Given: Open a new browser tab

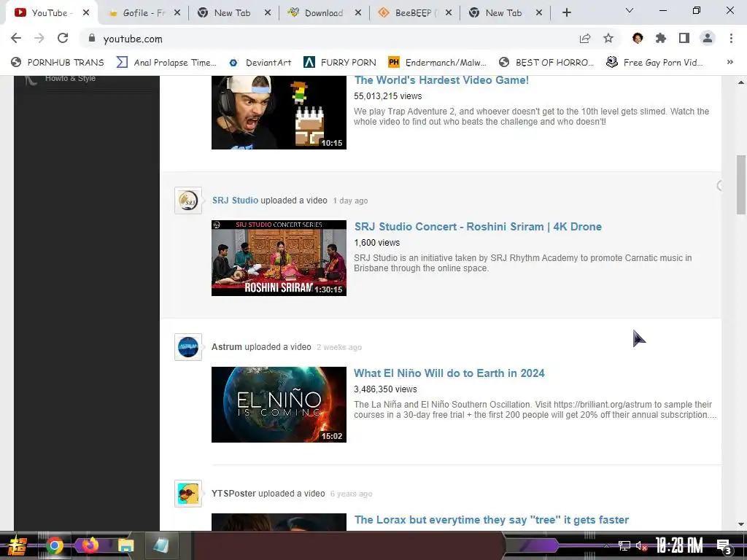Looking at the screenshot, I should (x=566, y=13).
